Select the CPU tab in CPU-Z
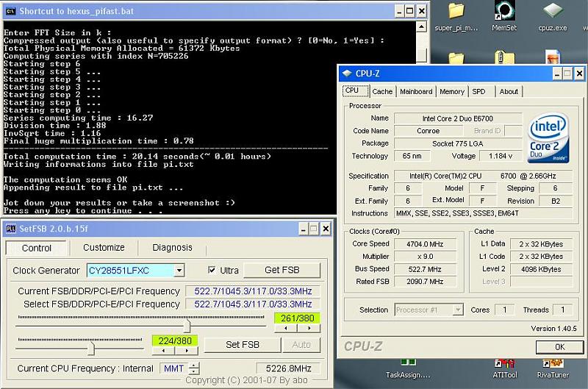This screenshot has height=389, width=588. tap(356, 90)
